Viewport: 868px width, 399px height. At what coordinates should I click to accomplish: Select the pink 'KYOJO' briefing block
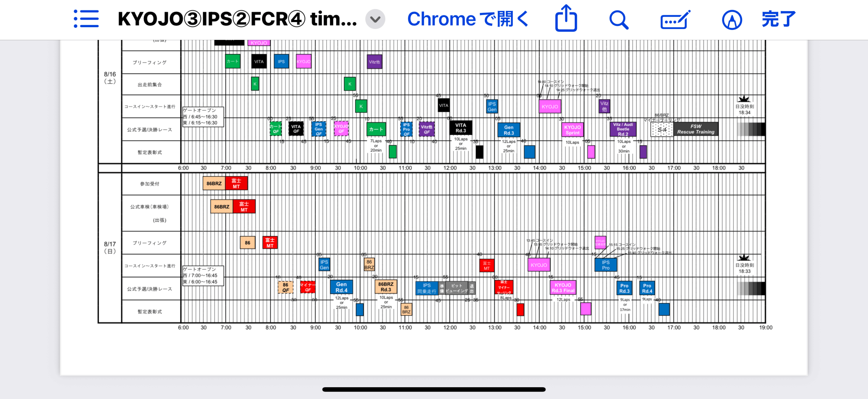(303, 61)
